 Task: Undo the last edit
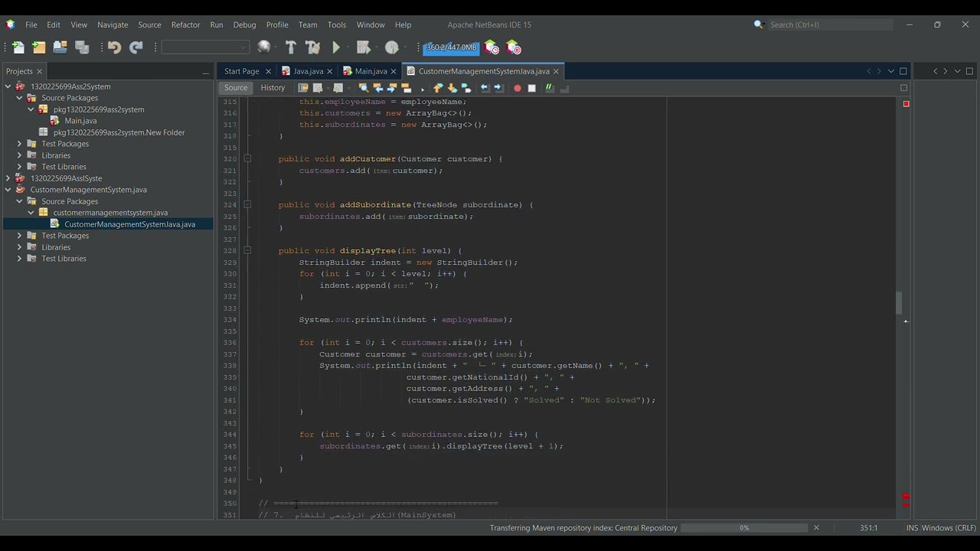pyautogui.click(x=114, y=47)
